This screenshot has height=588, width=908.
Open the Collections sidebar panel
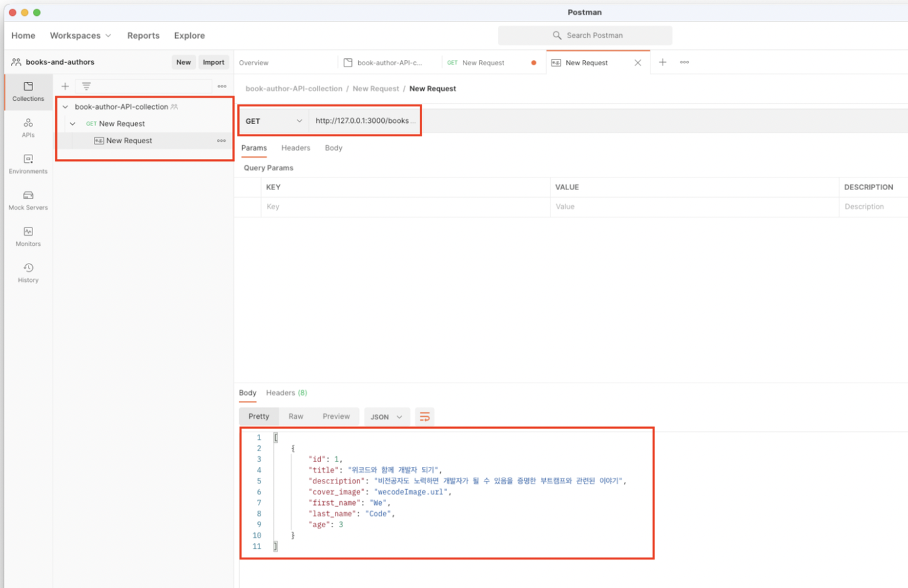28,92
